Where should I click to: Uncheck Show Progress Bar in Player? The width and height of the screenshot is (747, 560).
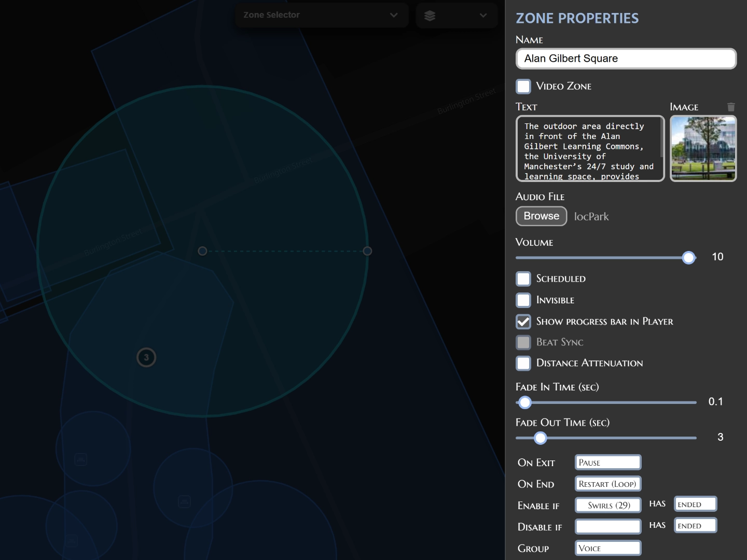523,321
